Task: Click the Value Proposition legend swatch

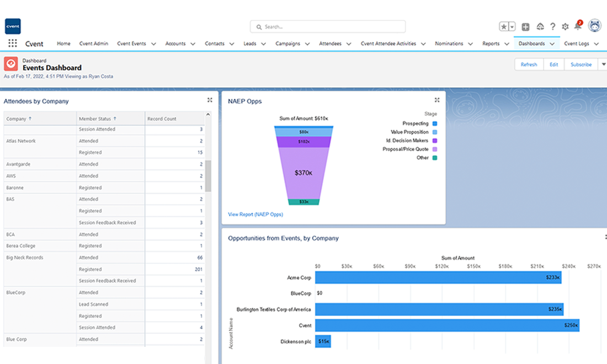Action: tap(435, 132)
